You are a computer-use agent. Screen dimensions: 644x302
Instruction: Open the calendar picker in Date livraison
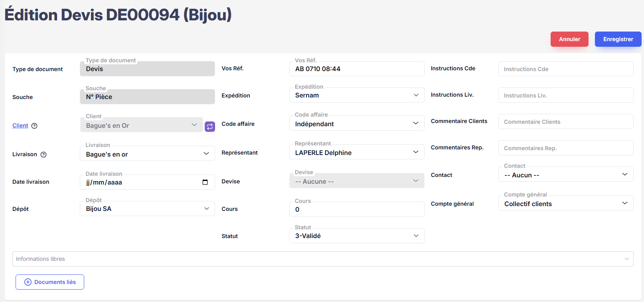[205, 182]
